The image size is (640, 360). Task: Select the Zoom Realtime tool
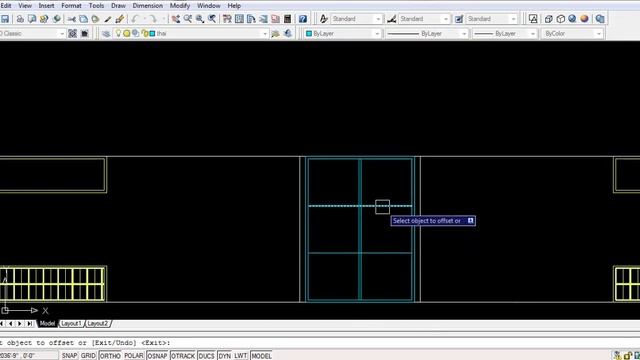pos(188,19)
